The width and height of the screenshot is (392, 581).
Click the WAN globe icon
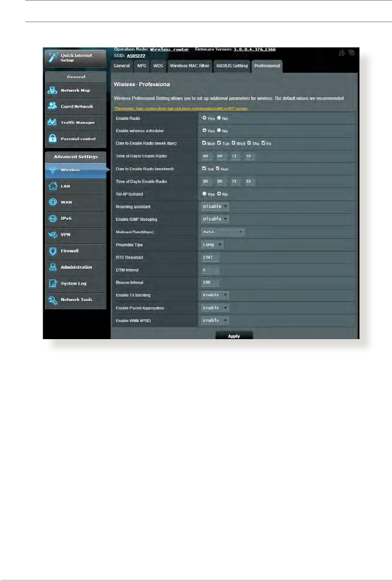pyautogui.click(x=52, y=202)
